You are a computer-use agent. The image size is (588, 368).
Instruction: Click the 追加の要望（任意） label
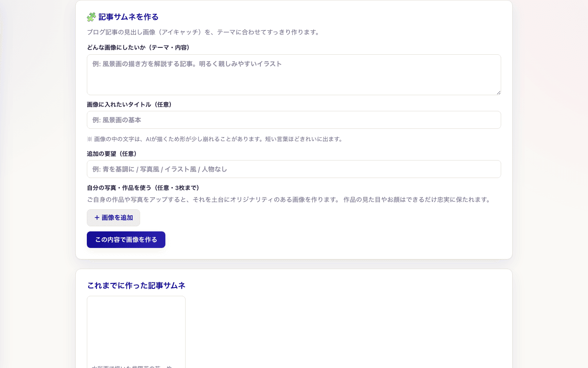tap(112, 154)
